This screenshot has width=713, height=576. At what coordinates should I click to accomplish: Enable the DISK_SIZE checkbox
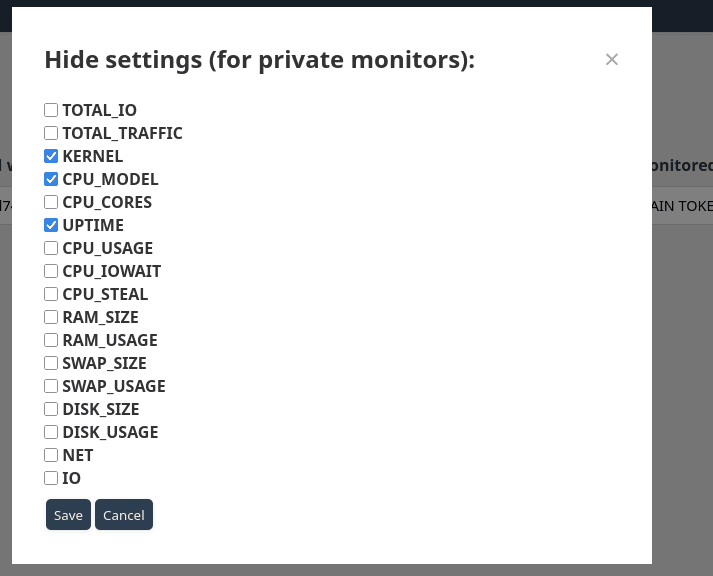51,409
